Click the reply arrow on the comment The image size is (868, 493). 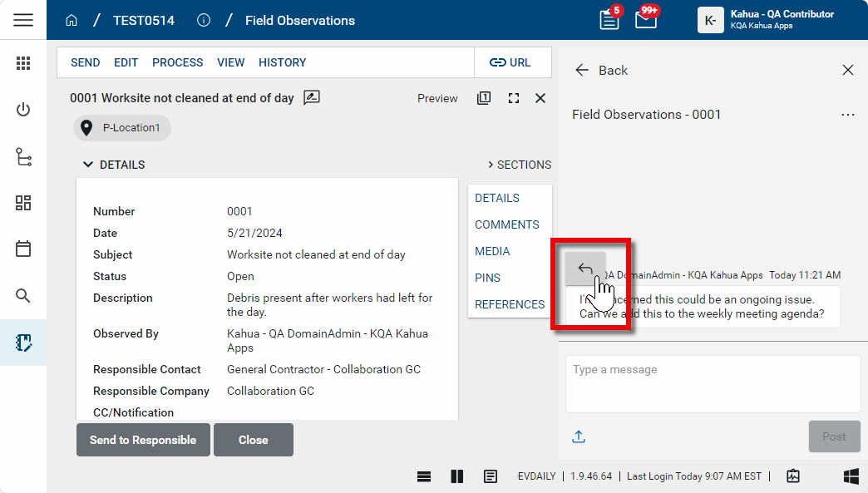[585, 269]
